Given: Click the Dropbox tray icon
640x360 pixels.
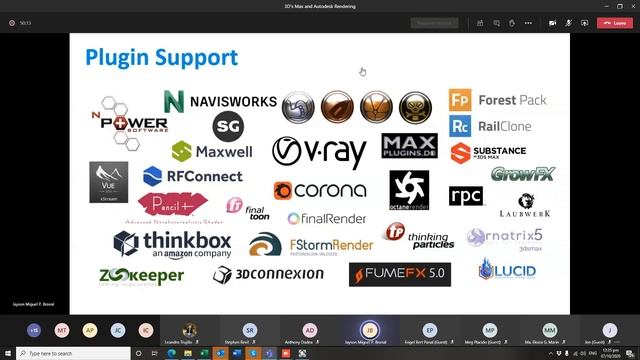Looking at the screenshot, I should (559, 353).
